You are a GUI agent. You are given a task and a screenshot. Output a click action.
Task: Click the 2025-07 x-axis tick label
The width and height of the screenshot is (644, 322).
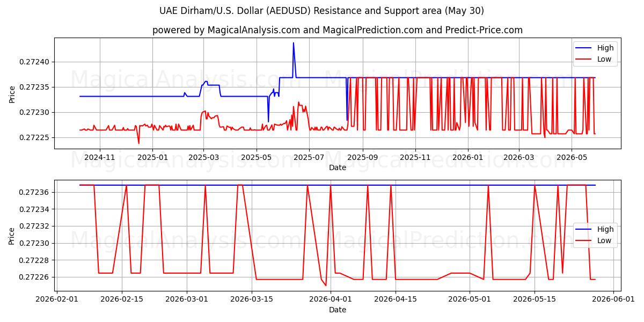[x=309, y=158]
